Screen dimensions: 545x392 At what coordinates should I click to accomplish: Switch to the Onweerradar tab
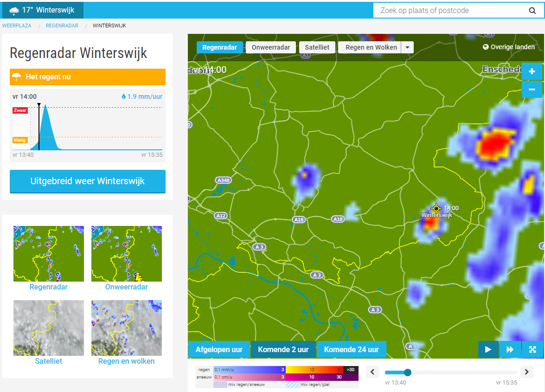point(271,47)
